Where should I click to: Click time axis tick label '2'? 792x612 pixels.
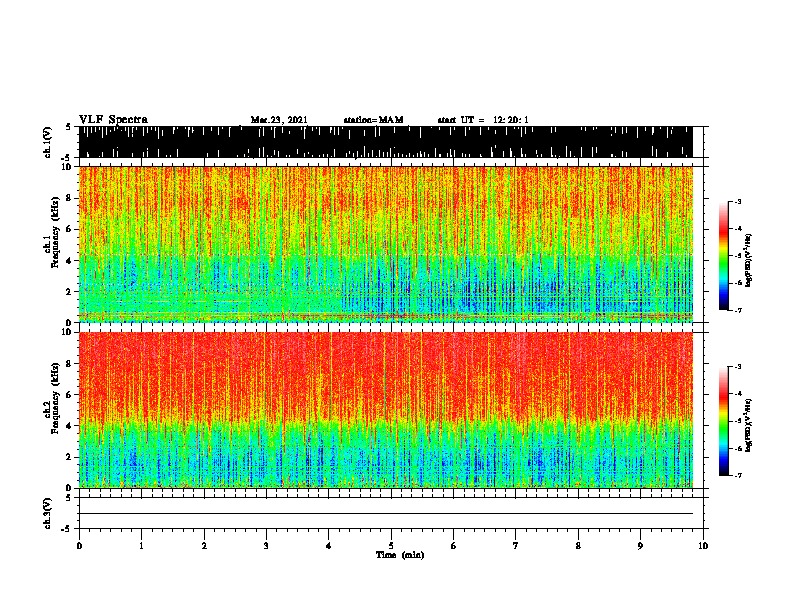tap(204, 546)
